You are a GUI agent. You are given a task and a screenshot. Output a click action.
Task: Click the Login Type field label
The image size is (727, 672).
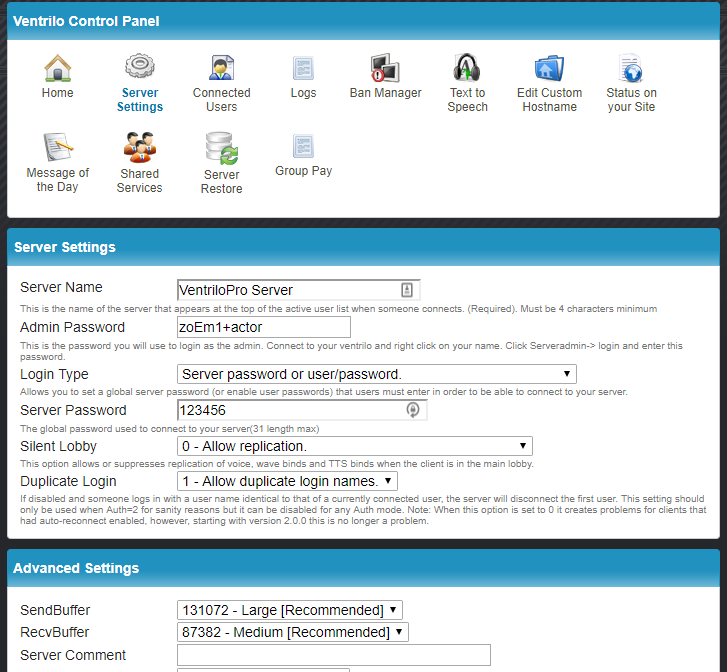pos(54,374)
